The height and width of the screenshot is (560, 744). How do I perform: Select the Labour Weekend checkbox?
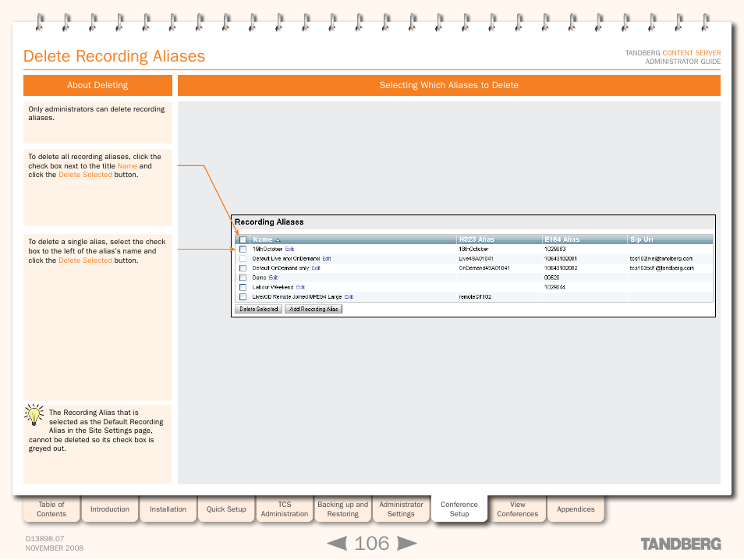click(x=243, y=287)
